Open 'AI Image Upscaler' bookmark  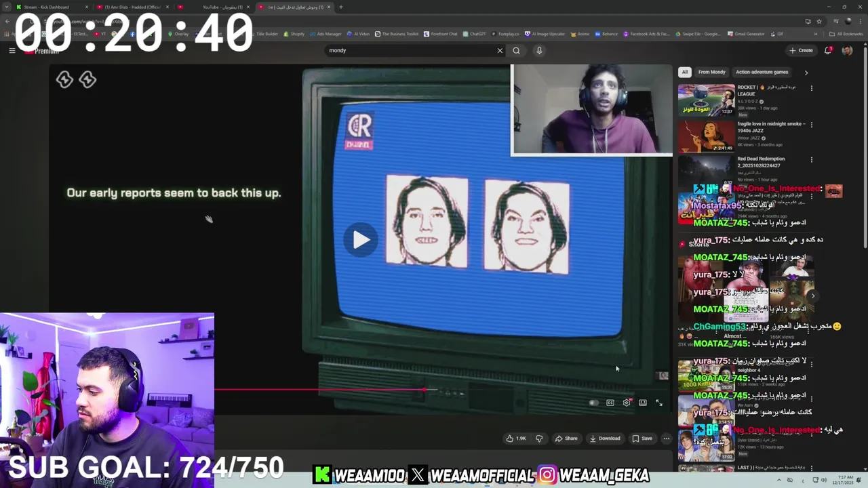(545, 34)
